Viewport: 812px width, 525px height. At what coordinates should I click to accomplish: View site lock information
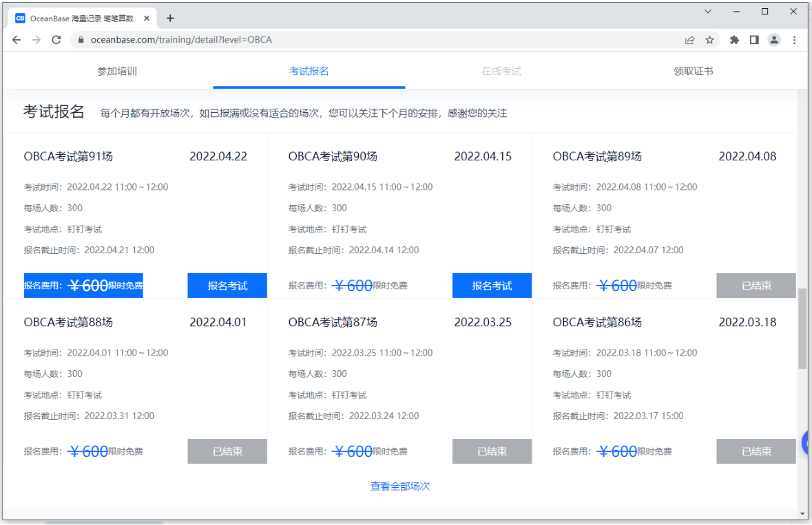(81, 40)
